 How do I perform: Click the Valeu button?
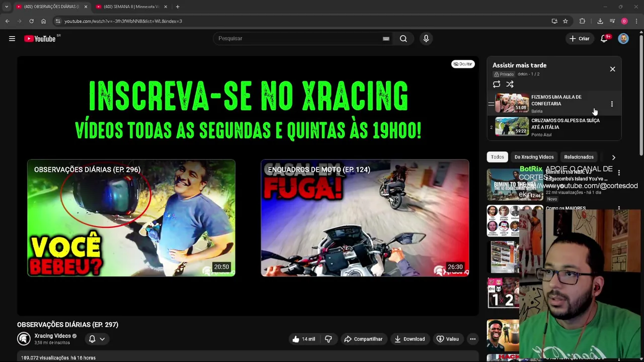pos(448,339)
